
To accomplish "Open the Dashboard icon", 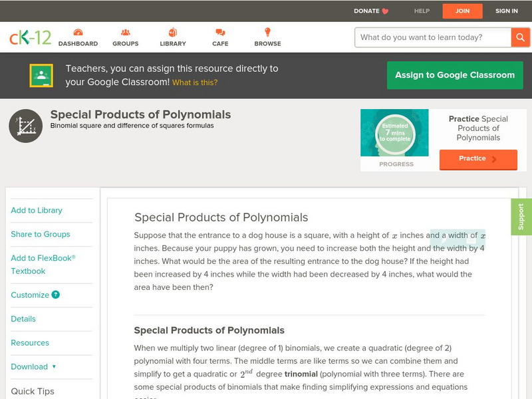I will coord(78,33).
